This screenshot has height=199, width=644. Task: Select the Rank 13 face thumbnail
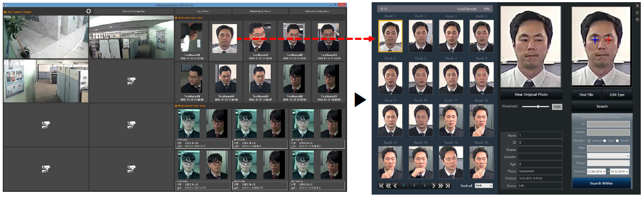pyautogui.click(x=390, y=162)
